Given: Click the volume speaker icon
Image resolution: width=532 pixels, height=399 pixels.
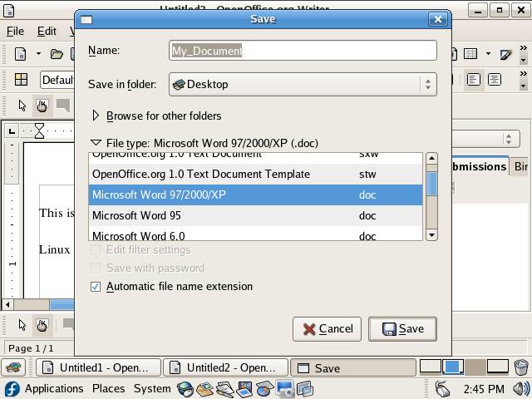Looking at the screenshot, I should (x=520, y=388).
